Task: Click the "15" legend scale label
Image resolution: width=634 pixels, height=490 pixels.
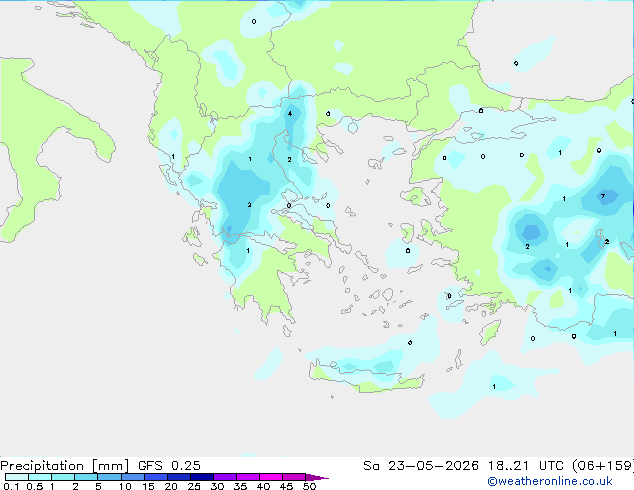Action: coord(148,486)
